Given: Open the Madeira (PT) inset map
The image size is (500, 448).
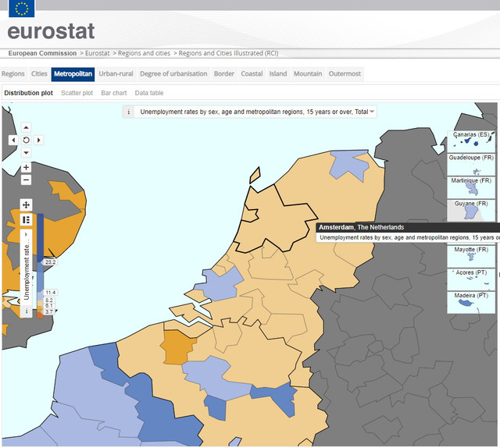Looking at the screenshot, I should point(471,302).
